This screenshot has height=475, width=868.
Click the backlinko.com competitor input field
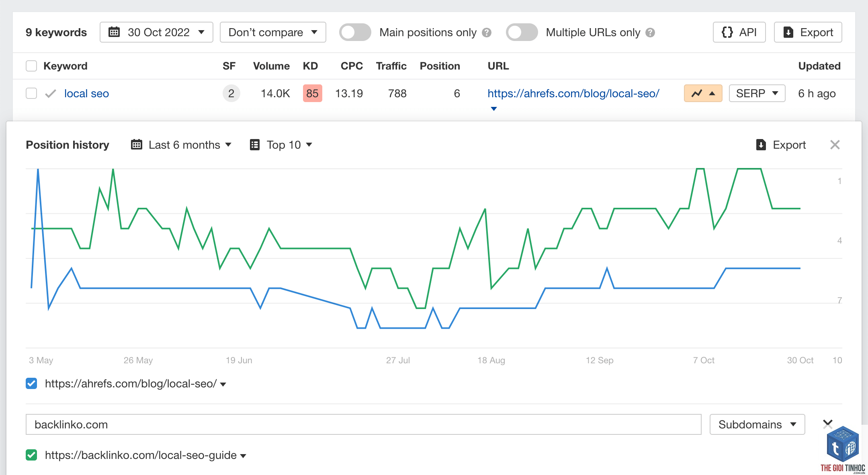[363, 424]
